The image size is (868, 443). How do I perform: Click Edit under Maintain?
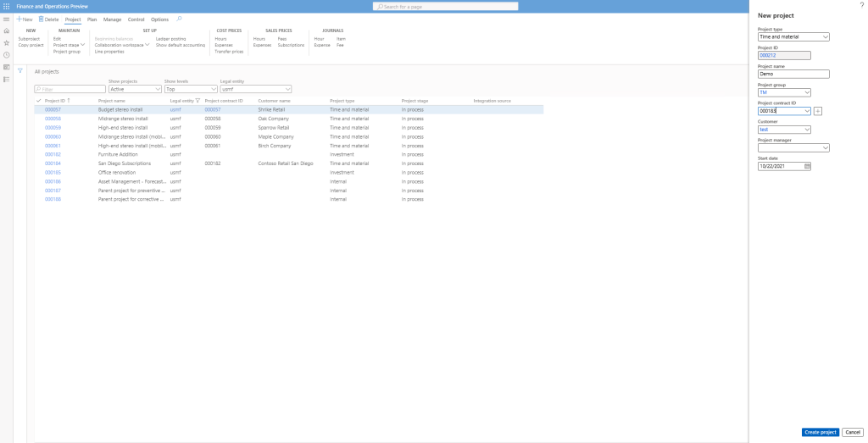pos(57,39)
